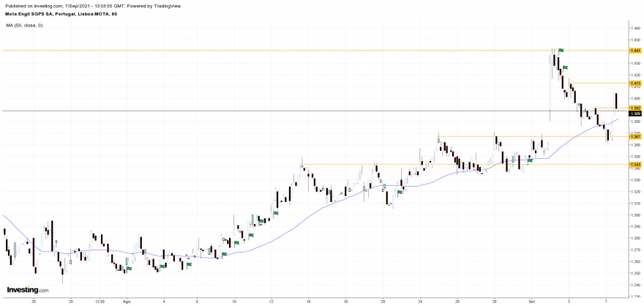Click the Ago month label on time axis
This screenshot has width=644, height=306.
tap(127, 301)
